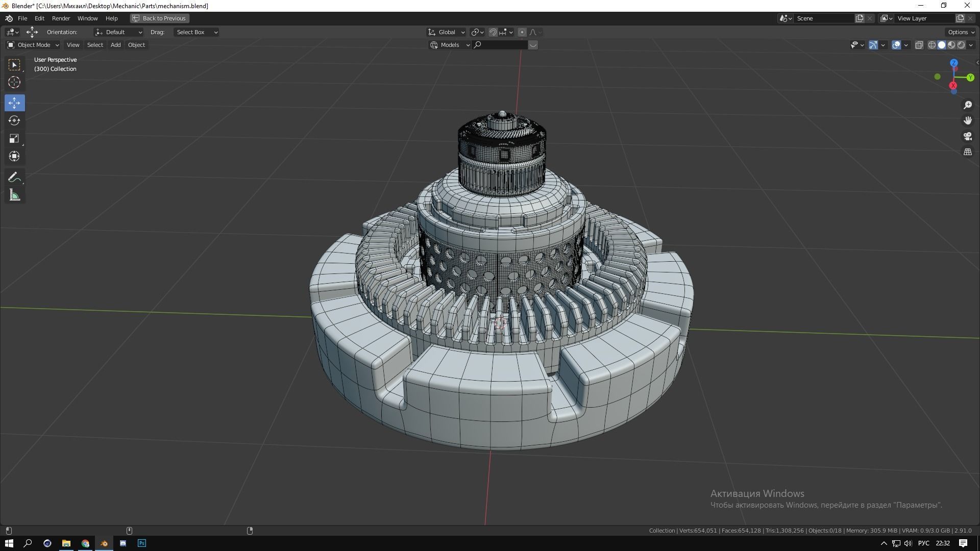
Task: Toggle snapping magnet on
Action: click(493, 32)
